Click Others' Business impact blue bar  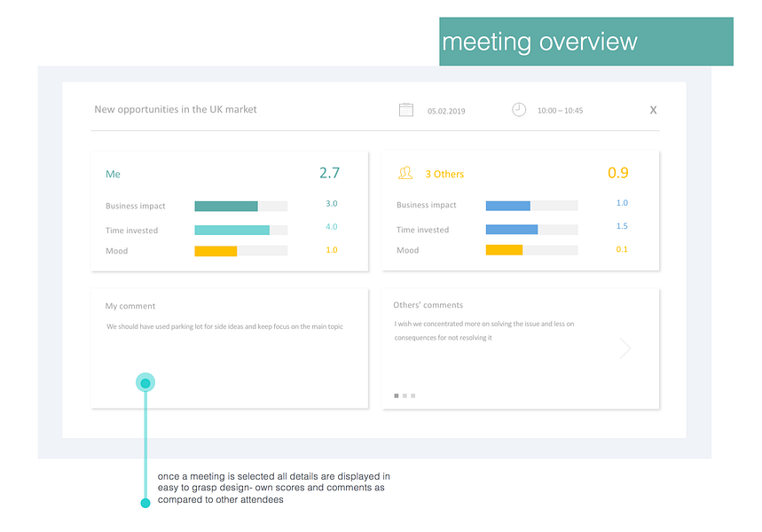[x=507, y=206]
